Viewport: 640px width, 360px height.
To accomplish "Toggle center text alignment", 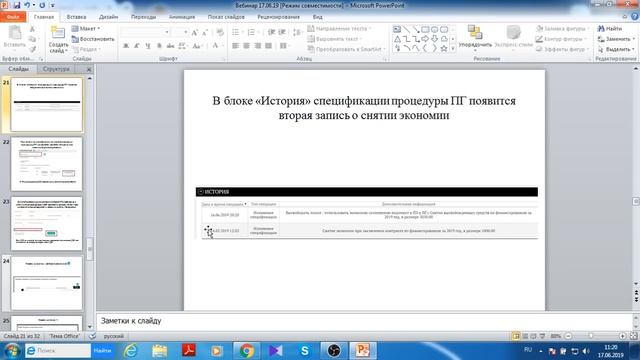I will (x=247, y=46).
